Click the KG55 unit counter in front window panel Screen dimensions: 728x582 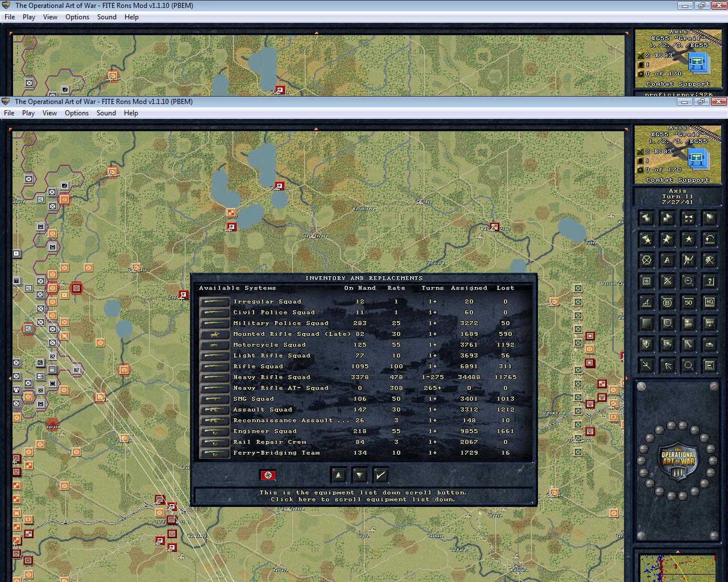point(697,158)
